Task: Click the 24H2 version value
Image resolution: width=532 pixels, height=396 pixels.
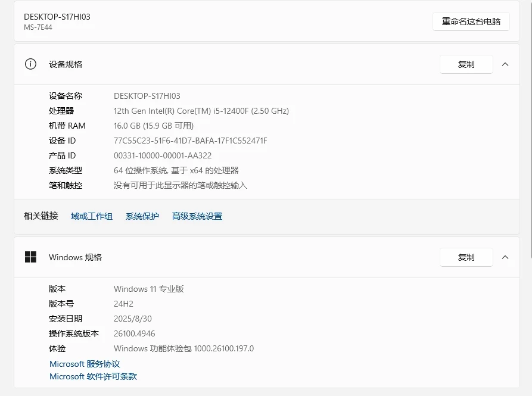Action: point(123,304)
